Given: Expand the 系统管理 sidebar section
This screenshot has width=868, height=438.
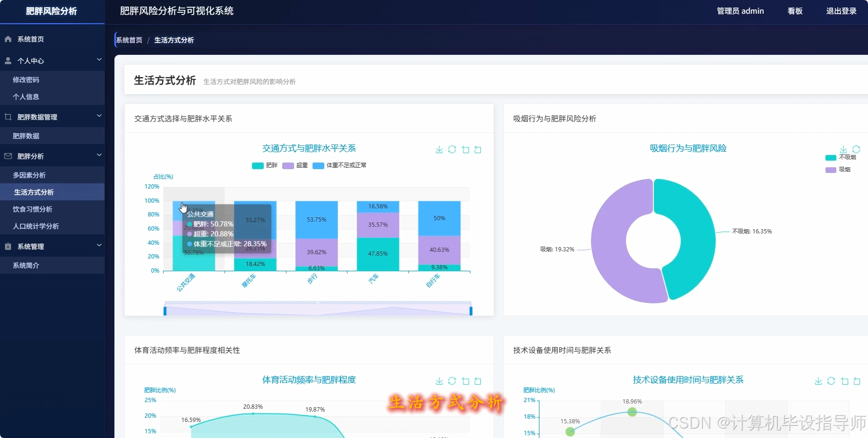Looking at the screenshot, I should pyautogui.click(x=52, y=246).
